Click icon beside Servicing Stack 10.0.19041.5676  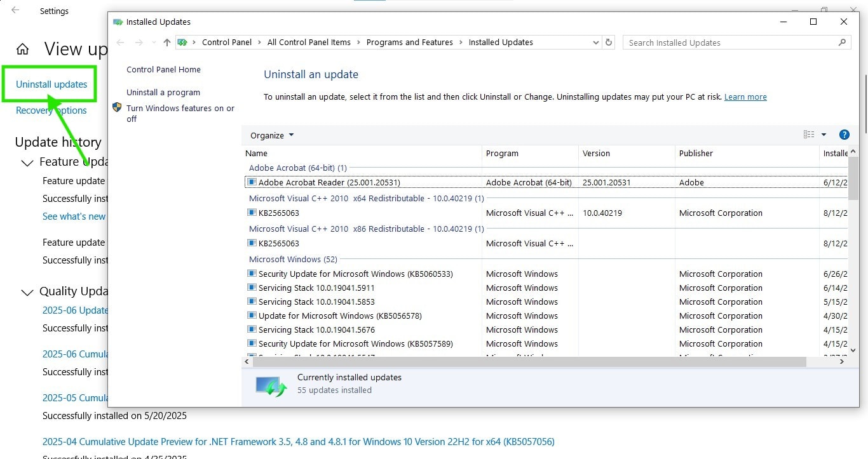pos(252,329)
